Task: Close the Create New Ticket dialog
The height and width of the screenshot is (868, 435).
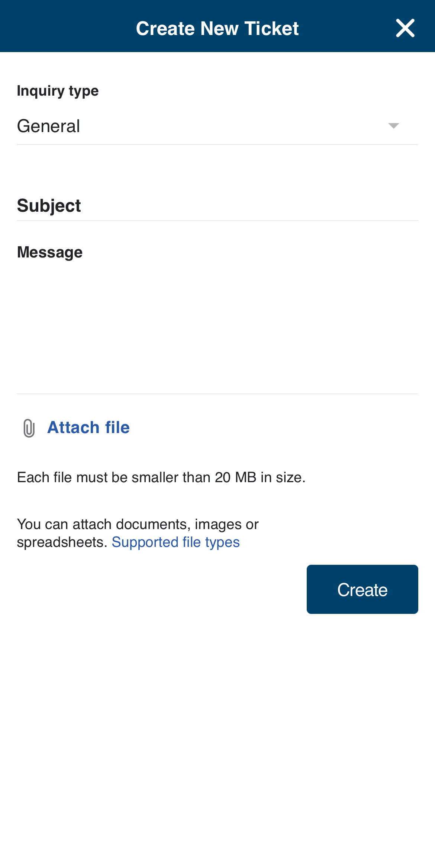Action: 405,28
